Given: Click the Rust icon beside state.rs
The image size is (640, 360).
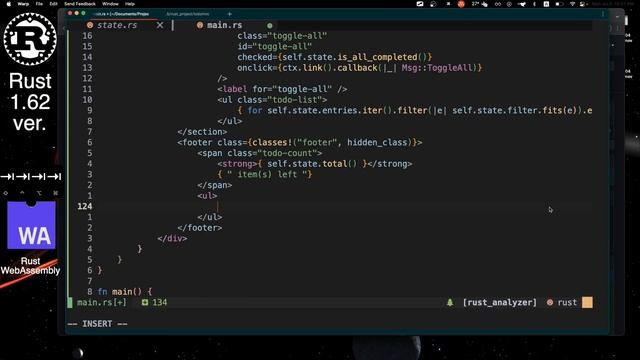Looking at the screenshot, I should 90,25.
